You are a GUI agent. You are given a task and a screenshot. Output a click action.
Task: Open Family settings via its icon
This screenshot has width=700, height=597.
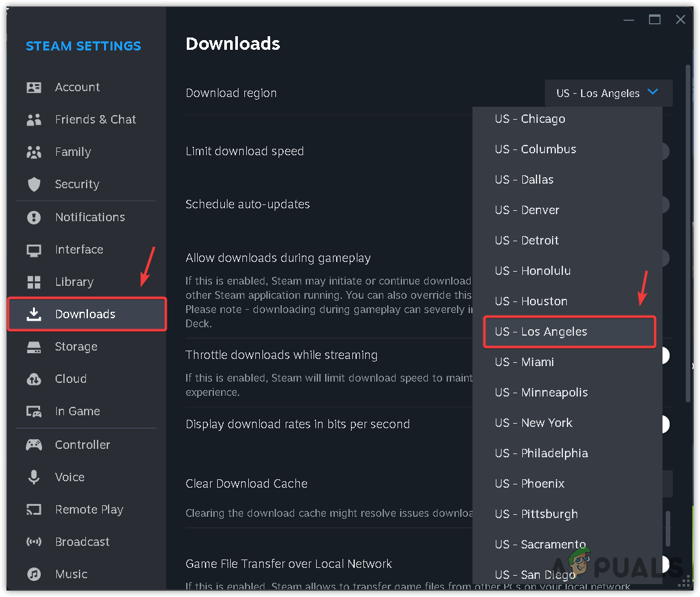34,152
